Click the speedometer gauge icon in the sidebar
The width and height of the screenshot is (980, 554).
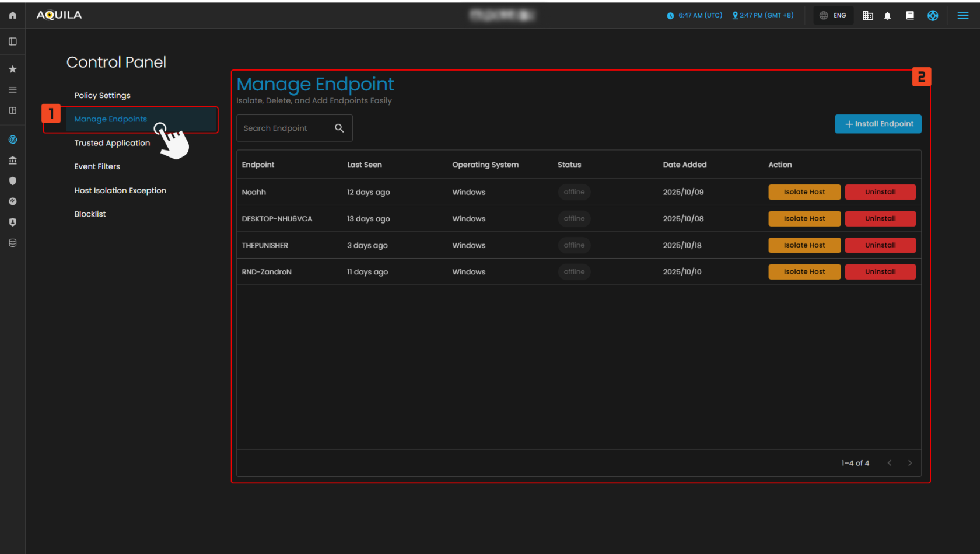[12, 201]
